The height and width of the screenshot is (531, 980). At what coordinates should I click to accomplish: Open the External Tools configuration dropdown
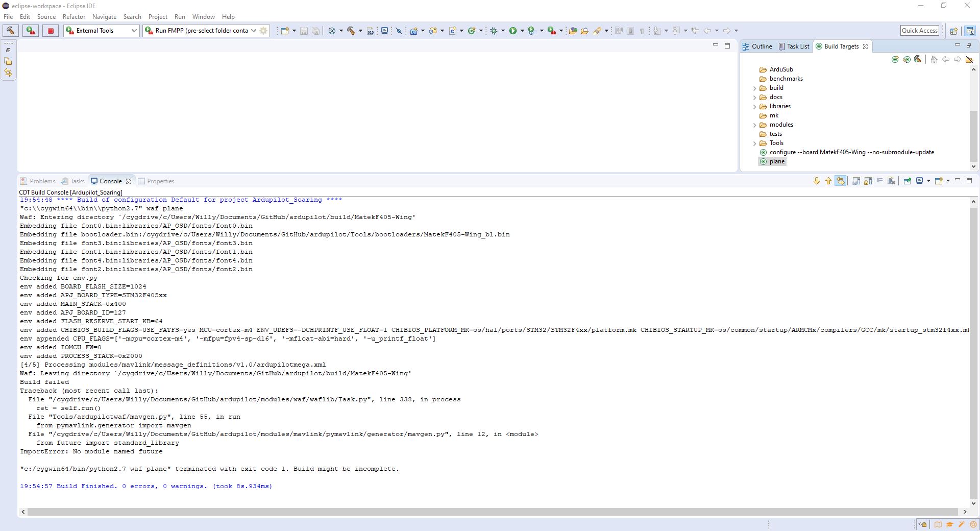coord(135,30)
